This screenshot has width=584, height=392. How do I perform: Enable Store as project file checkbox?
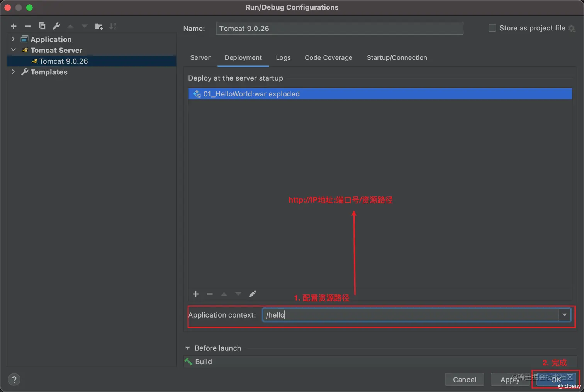click(492, 28)
